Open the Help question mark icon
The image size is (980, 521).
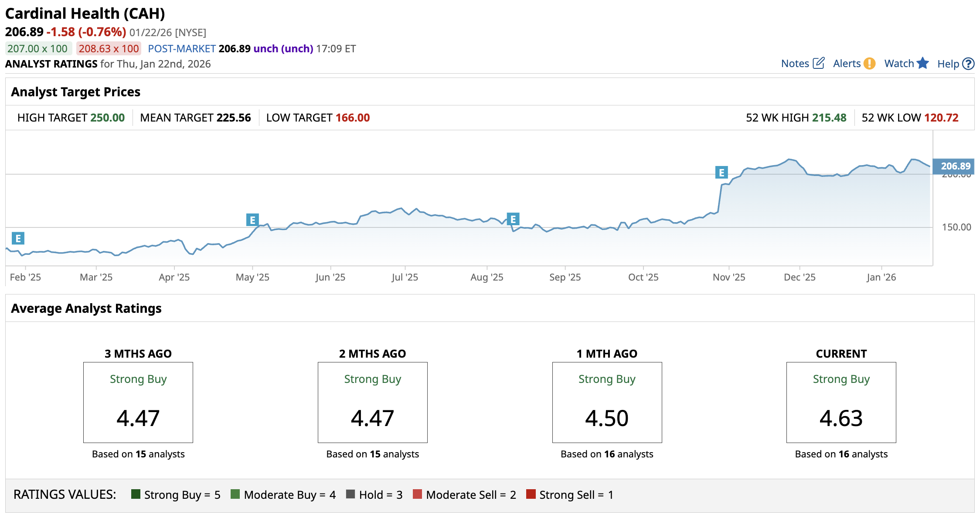point(968,64)
